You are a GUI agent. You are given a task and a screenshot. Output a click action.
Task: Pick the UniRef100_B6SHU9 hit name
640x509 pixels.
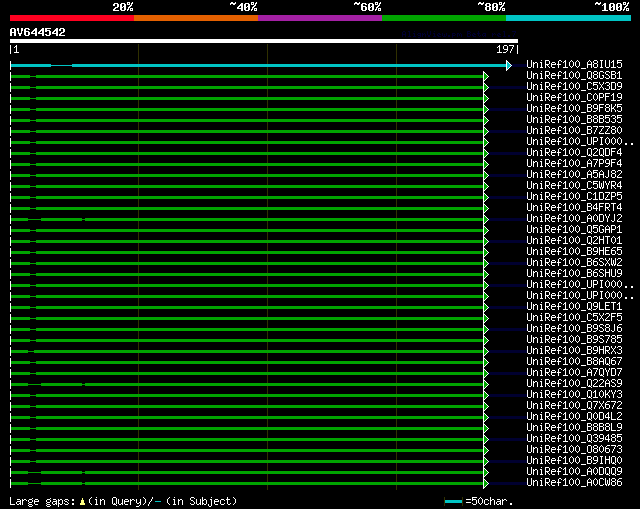[574, 273]
